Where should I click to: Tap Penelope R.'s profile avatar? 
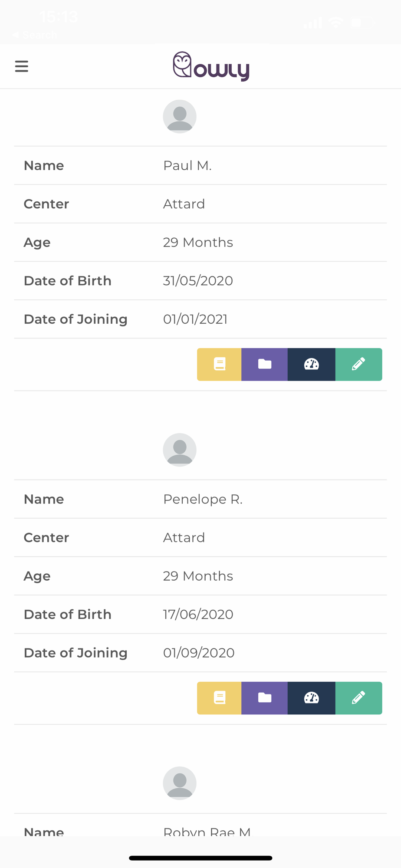coord(180,450)
